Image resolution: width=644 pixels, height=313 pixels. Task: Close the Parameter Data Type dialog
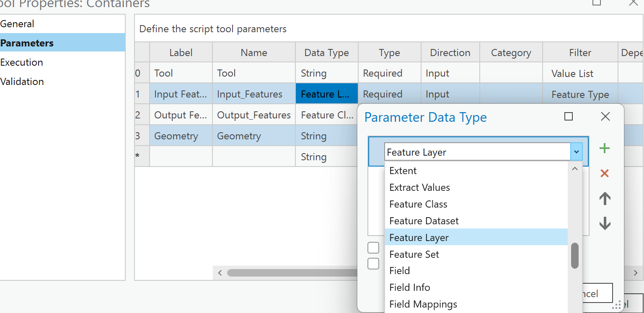(605, 116)
